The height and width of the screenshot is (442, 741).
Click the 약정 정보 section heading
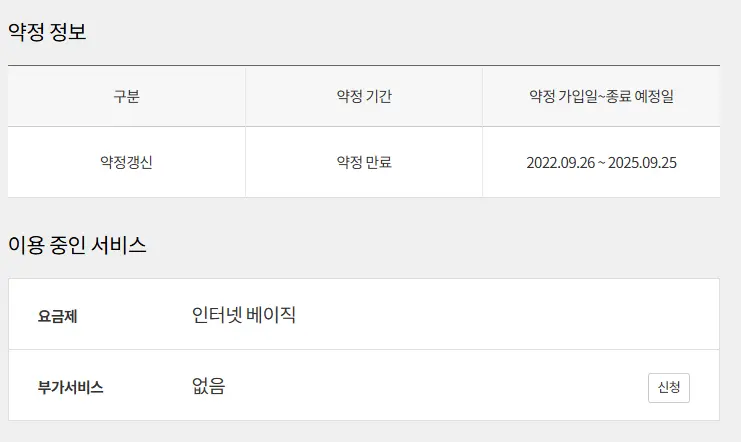coord(47,32)
